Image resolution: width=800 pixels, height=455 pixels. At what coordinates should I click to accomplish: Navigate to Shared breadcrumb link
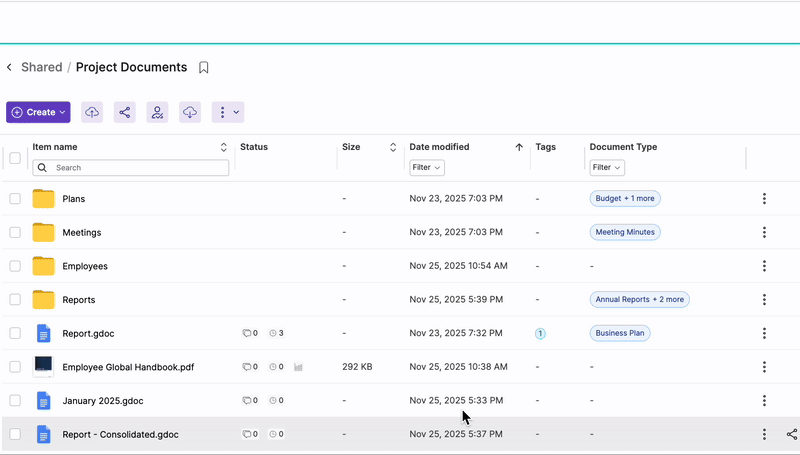click(x=41, y=68)
